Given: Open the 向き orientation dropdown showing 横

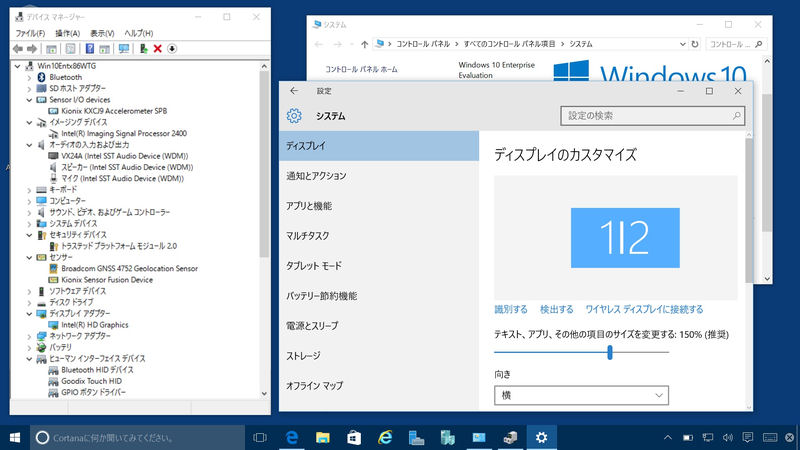Looking at the screenshot, I should [581, 395].
